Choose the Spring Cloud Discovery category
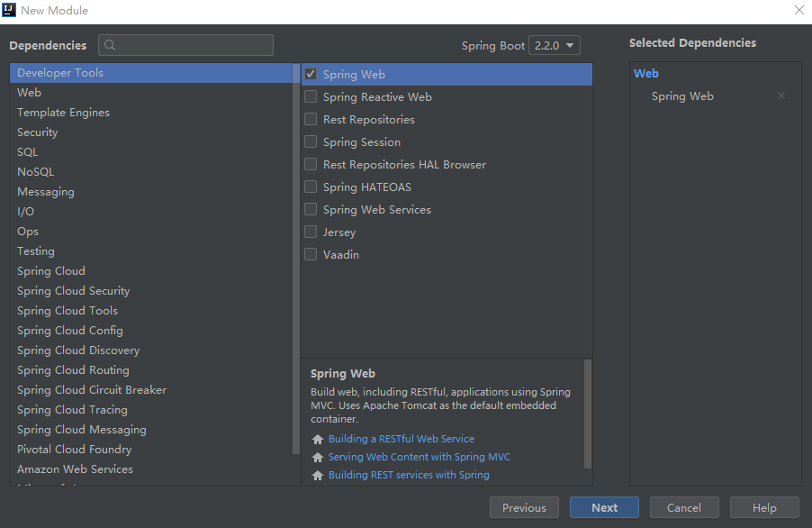 pos(78,350)
